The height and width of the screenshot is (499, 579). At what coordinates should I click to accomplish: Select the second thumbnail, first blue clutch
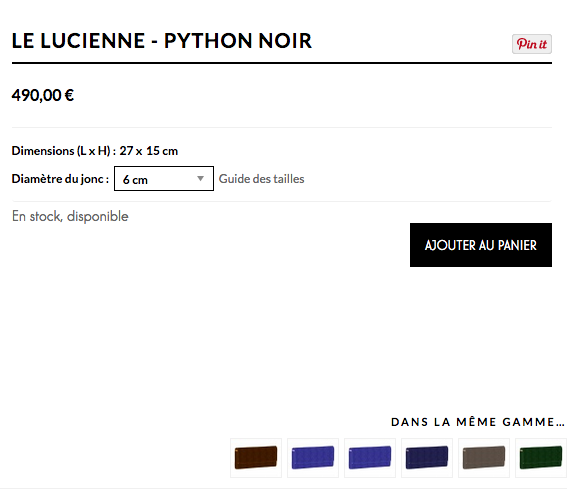[313, 458]
